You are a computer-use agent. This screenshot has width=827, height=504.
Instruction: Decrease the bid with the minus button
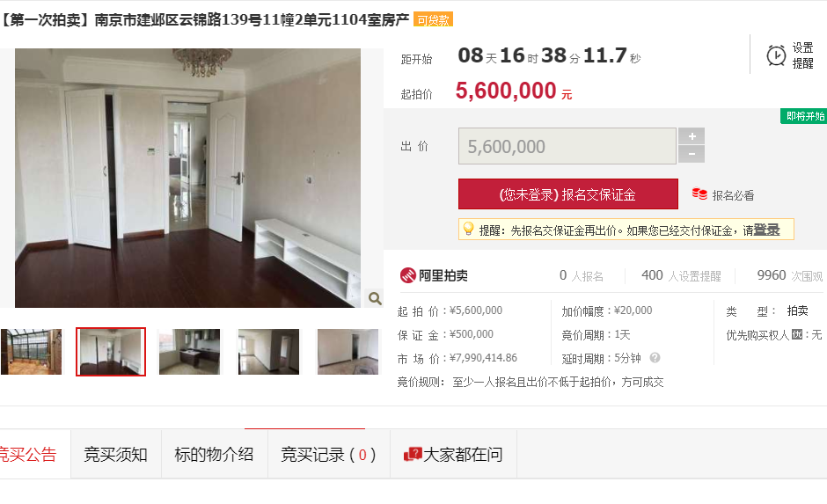(x=692, y=154)
